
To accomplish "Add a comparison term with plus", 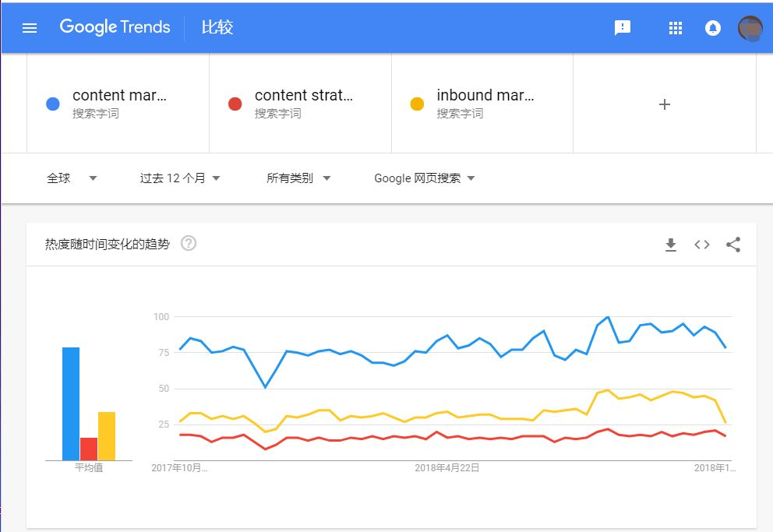I will click(665, 104).
